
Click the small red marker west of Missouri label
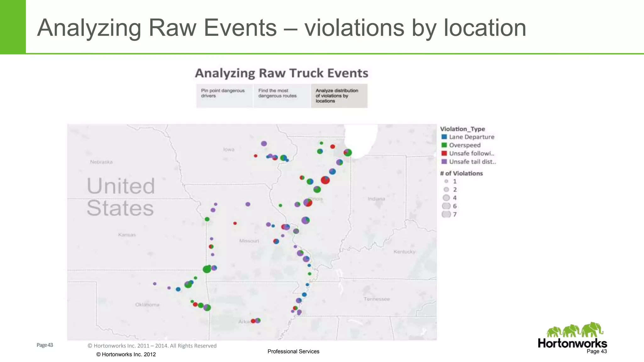coord(235,223)
